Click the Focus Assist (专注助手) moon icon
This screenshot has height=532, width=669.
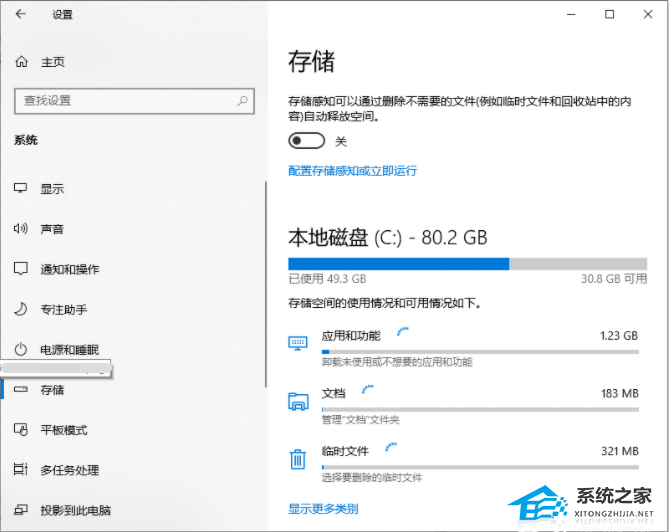coord(21,309)
